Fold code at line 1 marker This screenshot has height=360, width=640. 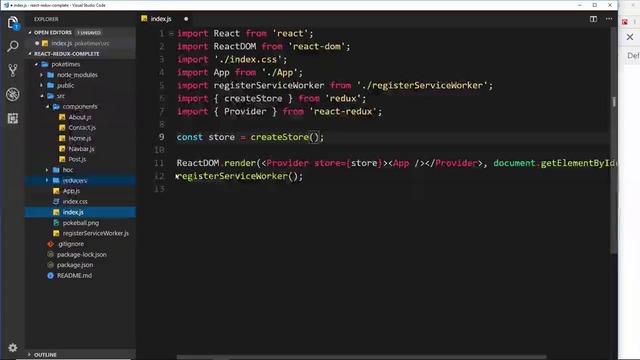coord(171,33)
